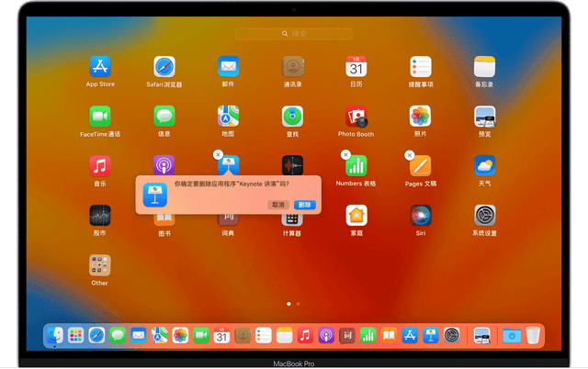Open Numbers from the Dock
588x369 pixels.
click(x=367, y=335)
